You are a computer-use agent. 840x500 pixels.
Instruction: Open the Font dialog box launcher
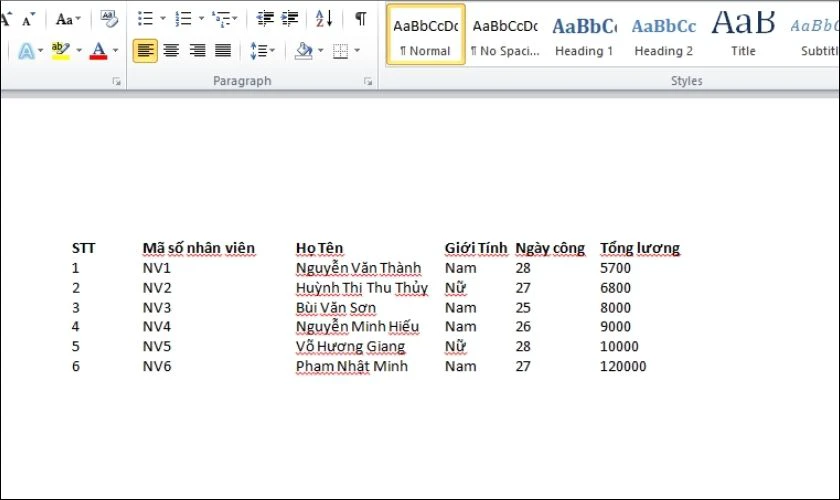[116, 81]
